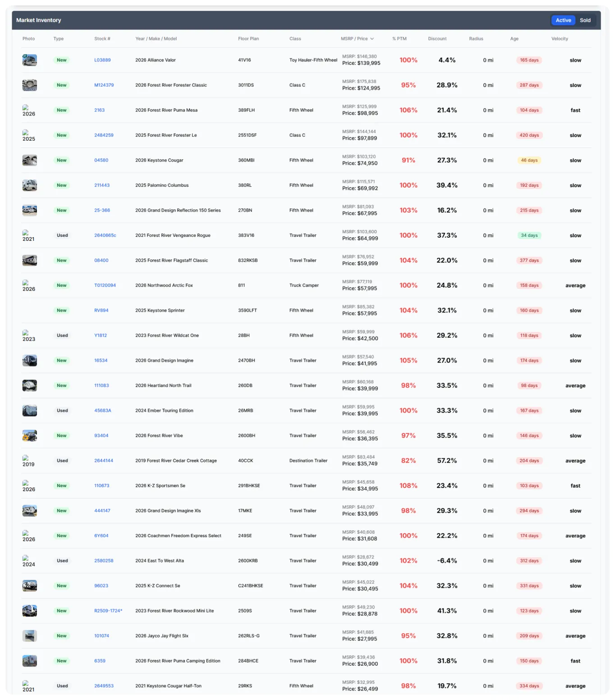Click the New badge on the Alliance Valor row
The width and height of the screenshot is (615, 700).
coord(61,60)
